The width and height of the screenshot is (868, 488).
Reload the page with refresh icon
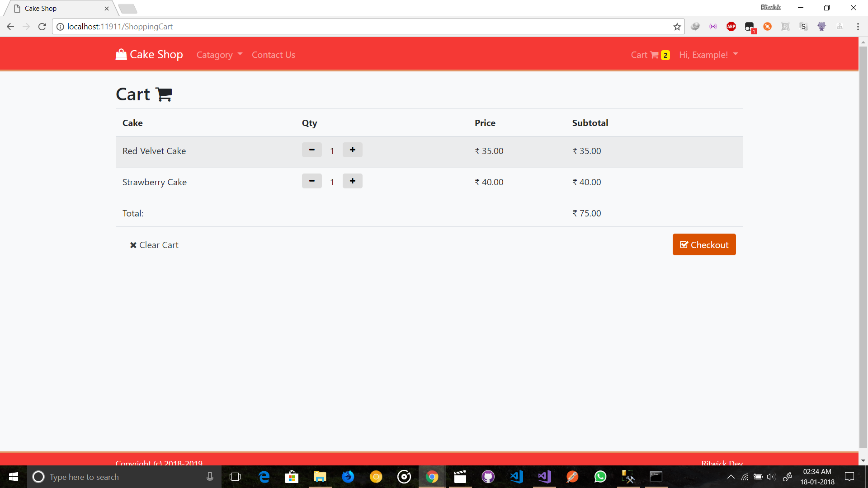click(42, 27)
